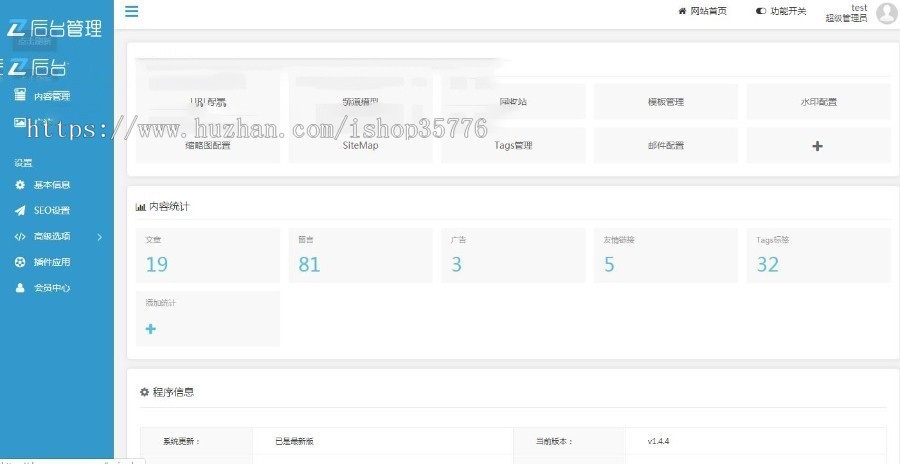Image resolution: width=900 pixels, height=464 pixels.
Task: Open the URL配置 shortcut
Action: pos(208,102)
